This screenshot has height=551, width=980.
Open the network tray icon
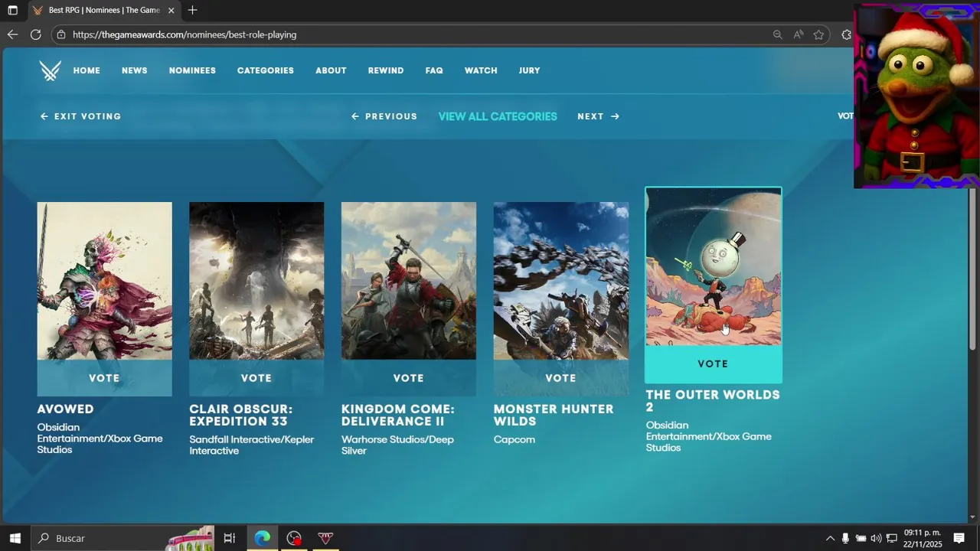click(891, 538)
